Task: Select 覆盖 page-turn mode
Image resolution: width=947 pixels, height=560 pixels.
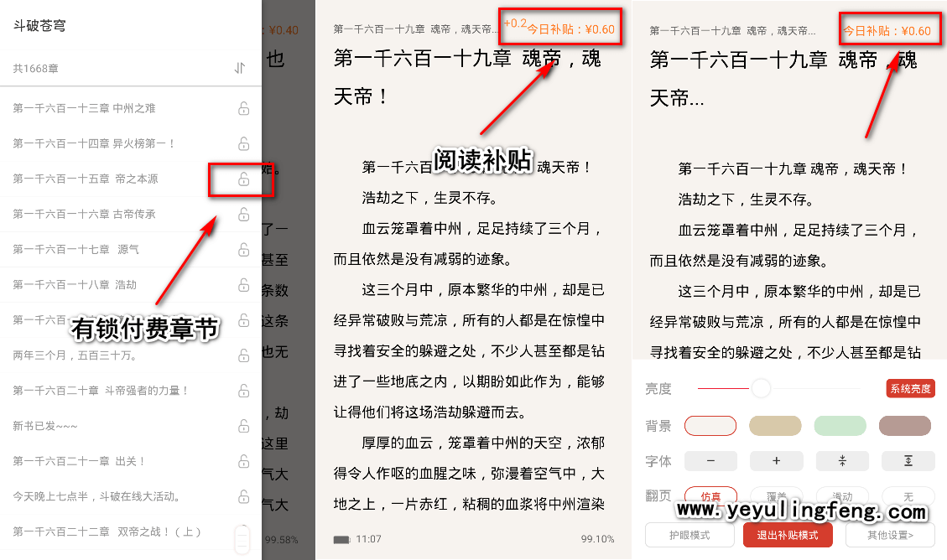Action: point(776,496)
